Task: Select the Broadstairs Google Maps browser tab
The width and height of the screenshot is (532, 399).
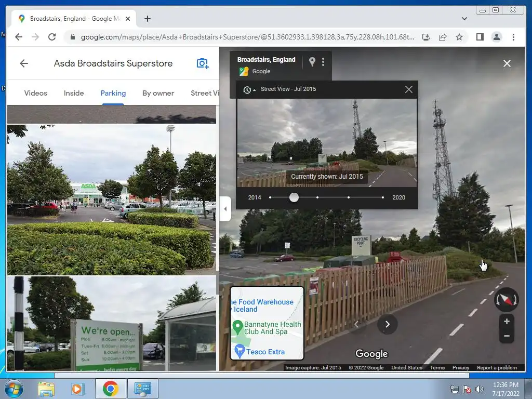Action: coord(74,19)
